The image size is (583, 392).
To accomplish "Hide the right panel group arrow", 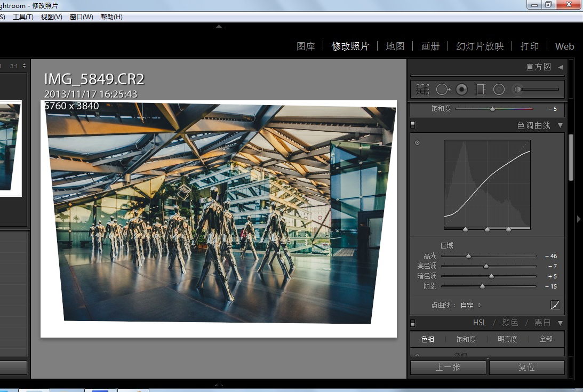I will pos(579,219).
